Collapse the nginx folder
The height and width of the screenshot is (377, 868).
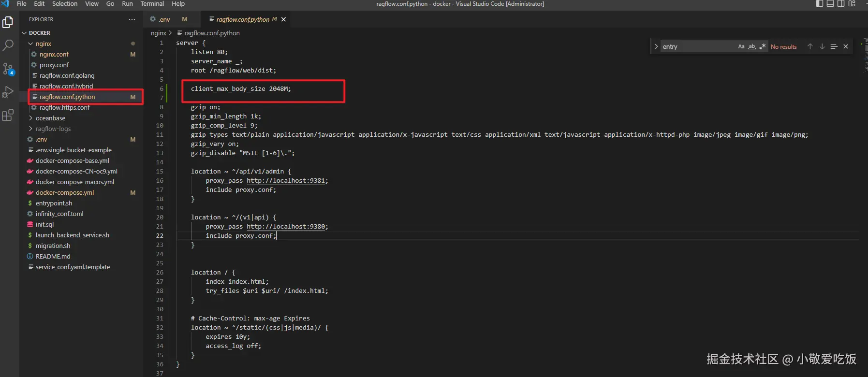pyautogui.click(x=43, y=43)
